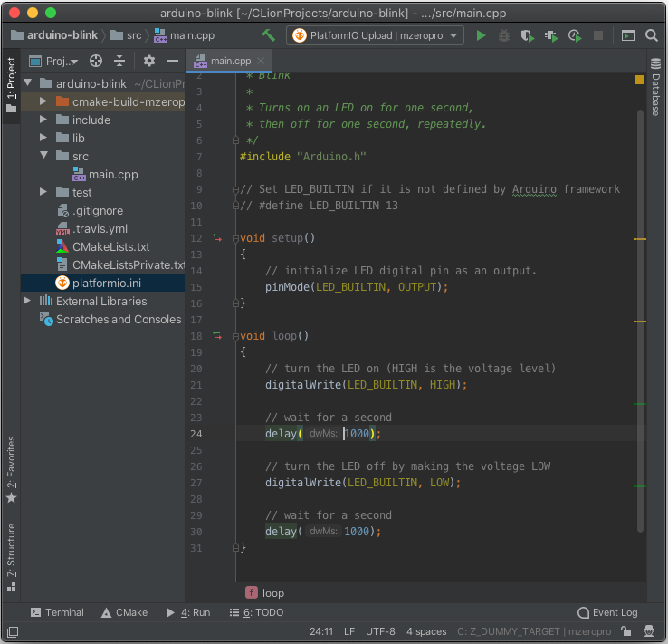Fold the void loop() function
668x644 pixels.
(x=235, y=336)
